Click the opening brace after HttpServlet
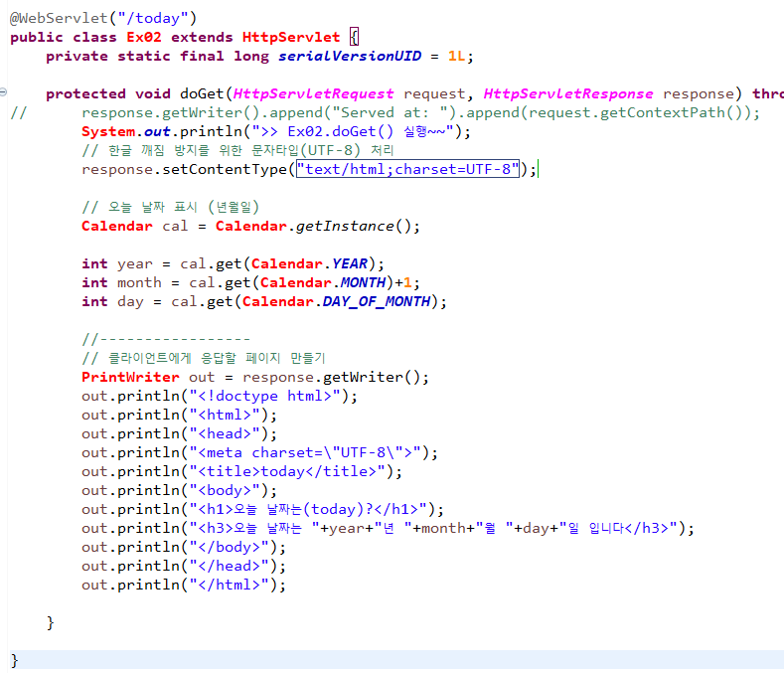The image size is (784, 673). coord(354,37)
